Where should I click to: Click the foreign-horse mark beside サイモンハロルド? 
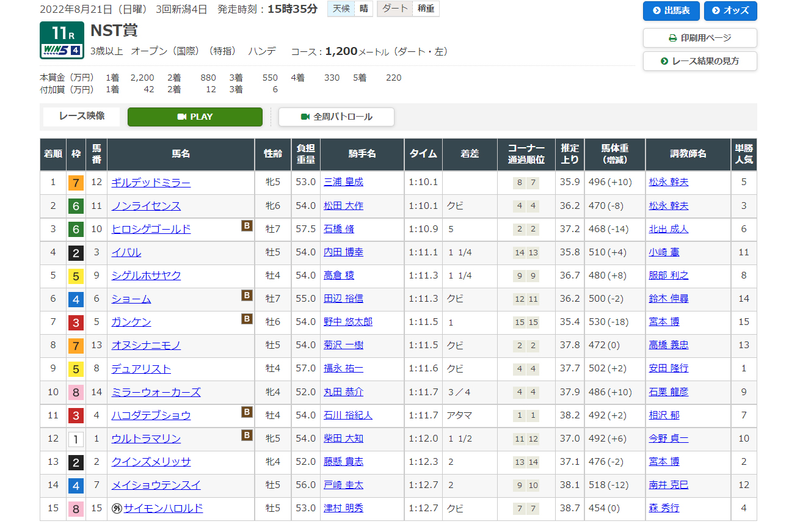117,509
